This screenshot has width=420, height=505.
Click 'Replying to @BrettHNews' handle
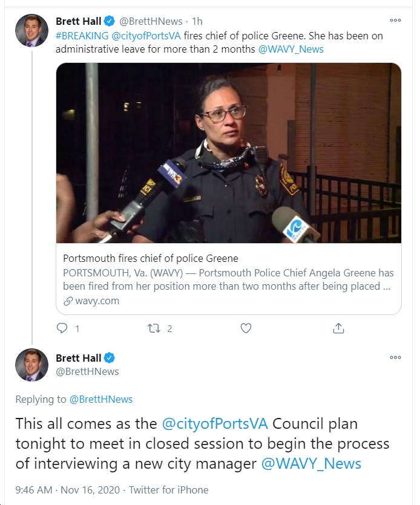point(101,399)
